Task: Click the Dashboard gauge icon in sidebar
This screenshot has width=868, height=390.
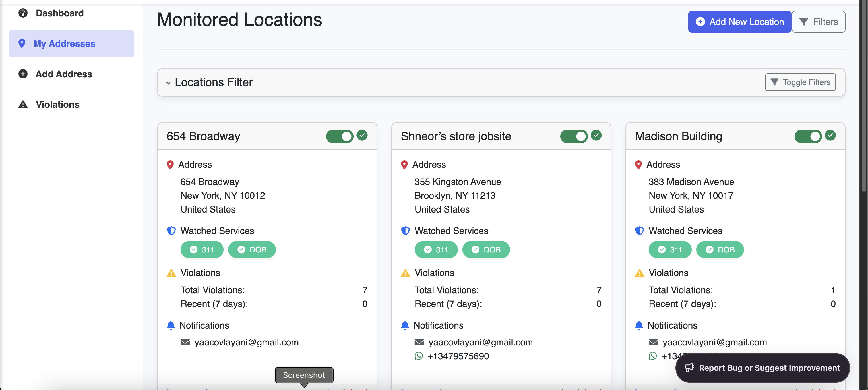Action: click(23, 13)
